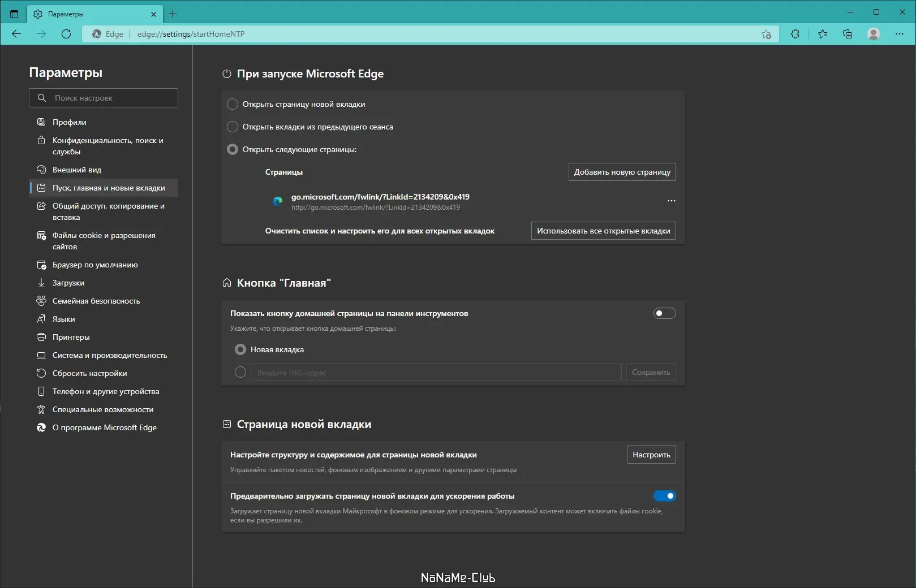Click the Edge site identity icon
Viewport: 916px width, 588px height.
point(97,34)
